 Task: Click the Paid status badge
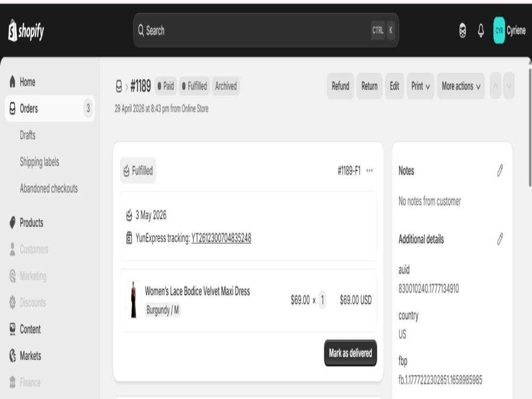165,86
